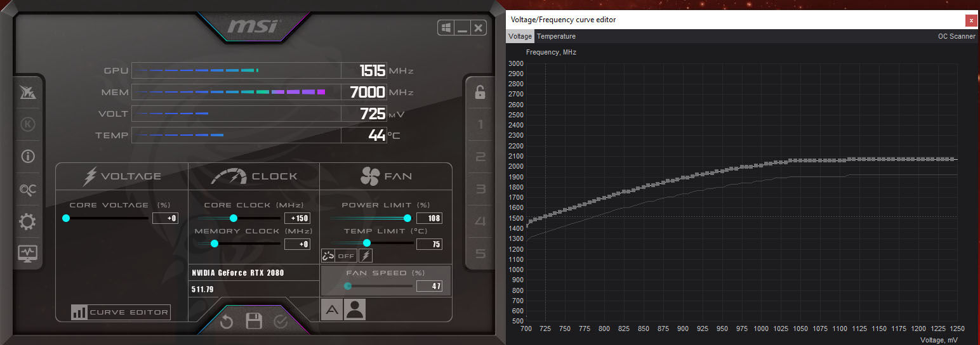Click the Fan panel fan icon

pyautogui.click(x=369, y=176)
